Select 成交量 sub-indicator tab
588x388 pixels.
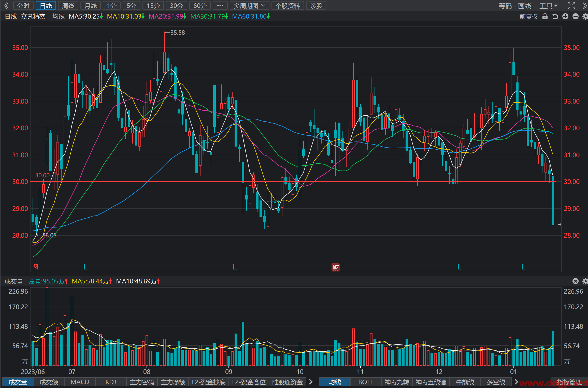pos(18,382)
